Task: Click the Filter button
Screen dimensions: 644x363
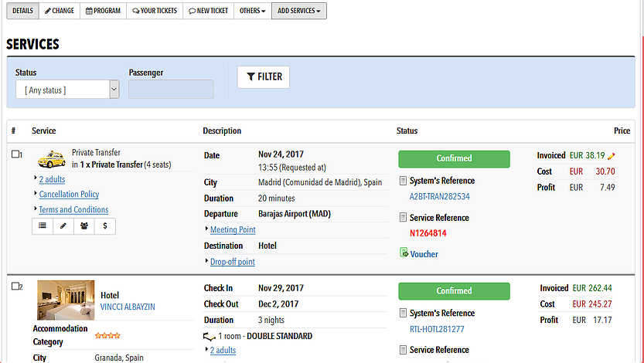Action: (264, 77)
